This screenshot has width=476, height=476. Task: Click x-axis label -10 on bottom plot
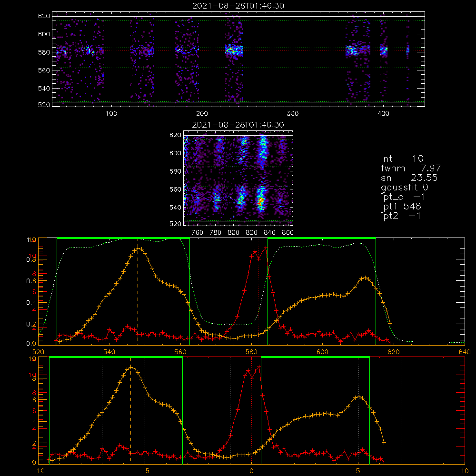pos(38,471)
